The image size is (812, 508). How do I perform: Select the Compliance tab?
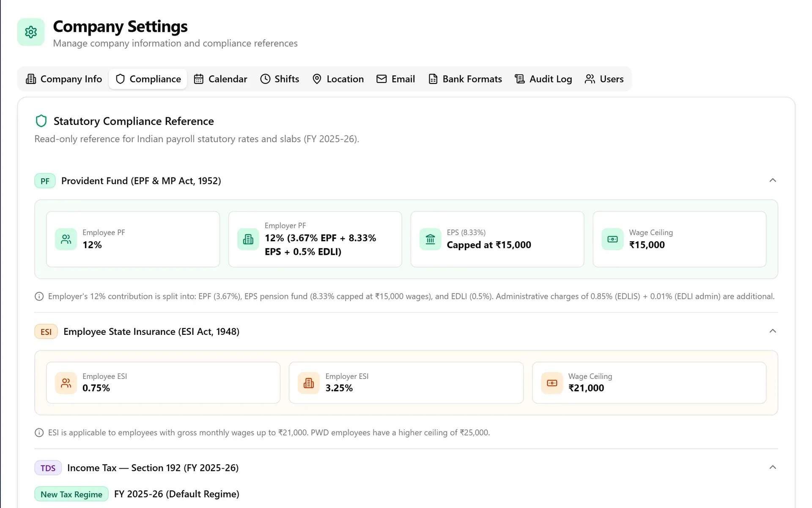(x=148, y=79)
